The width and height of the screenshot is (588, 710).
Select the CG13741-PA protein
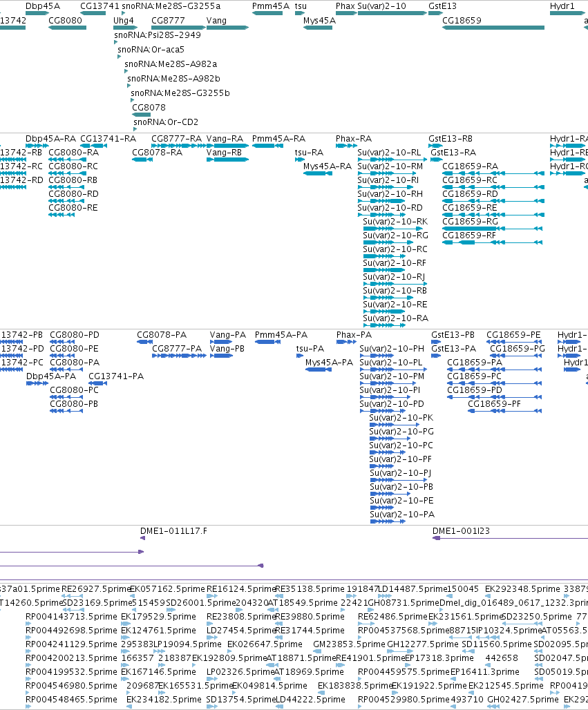click(116, 376)
